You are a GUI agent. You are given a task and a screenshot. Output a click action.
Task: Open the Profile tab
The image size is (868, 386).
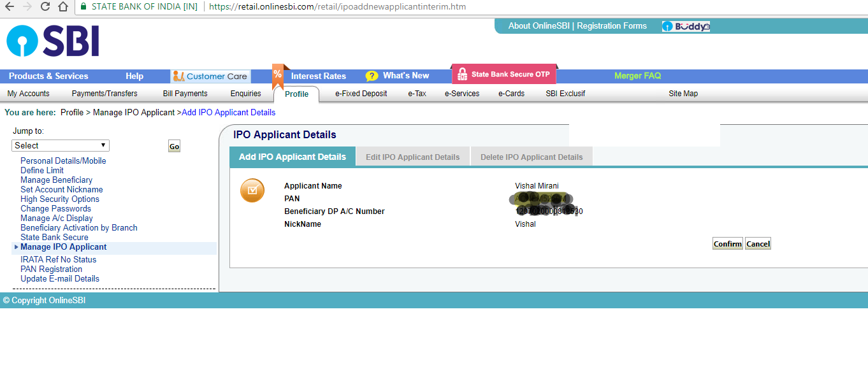(x=296, y=94)
